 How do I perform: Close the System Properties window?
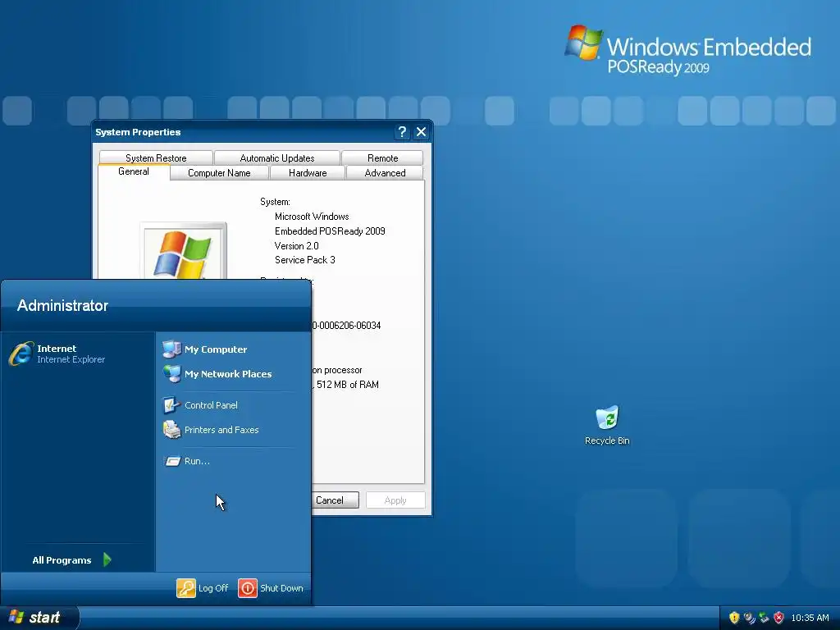tap(421, 132)
